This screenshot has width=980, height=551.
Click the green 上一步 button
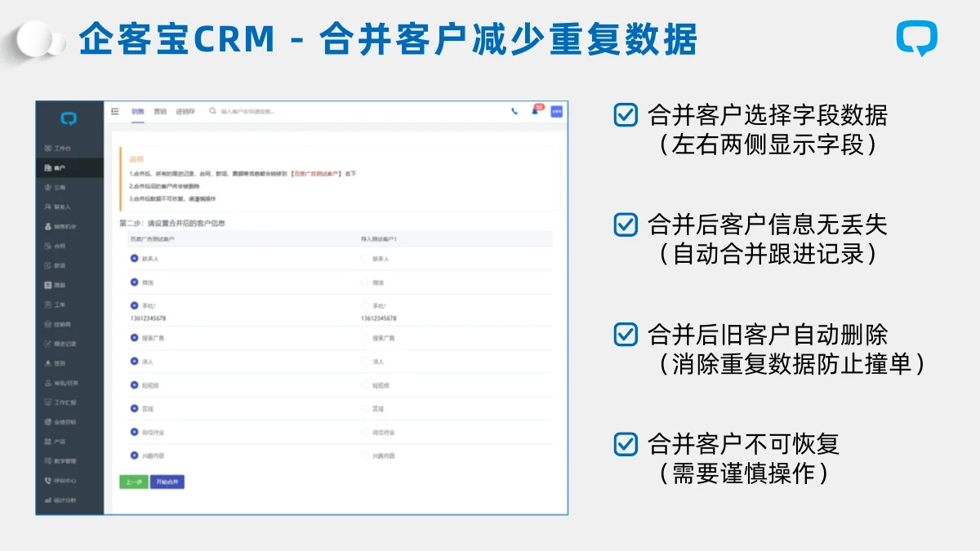(x=134, y=482)
